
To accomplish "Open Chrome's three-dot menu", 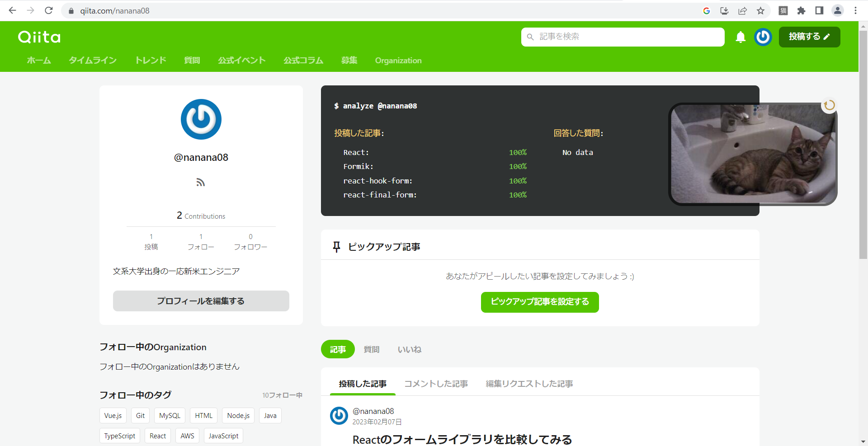I will pos(855,10).
